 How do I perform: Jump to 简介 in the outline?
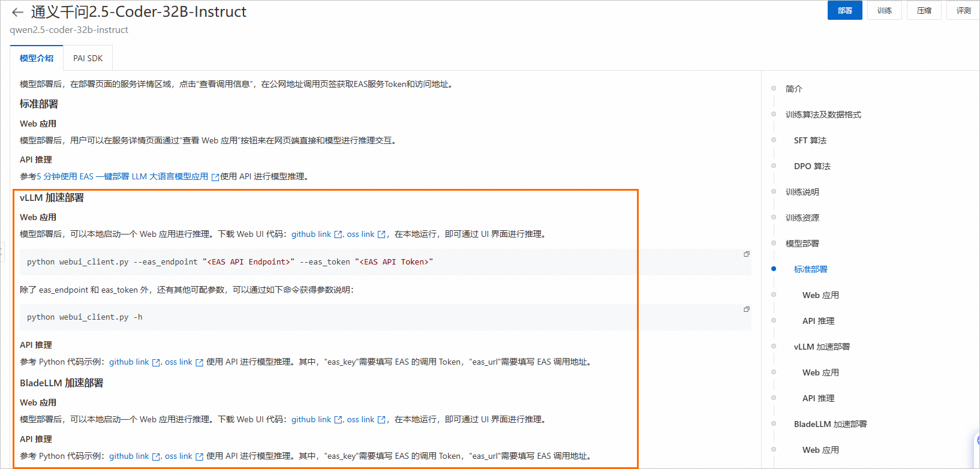(793, 89)
